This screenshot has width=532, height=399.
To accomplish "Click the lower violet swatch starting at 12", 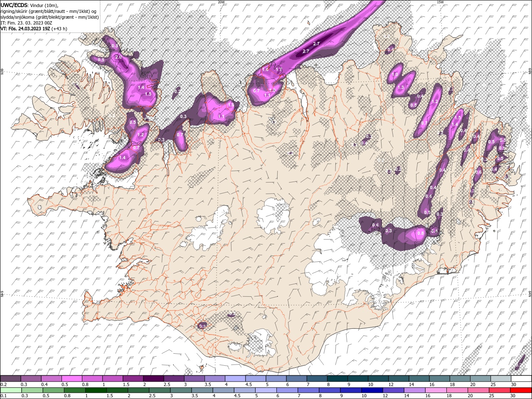I will tap(392, 390).
